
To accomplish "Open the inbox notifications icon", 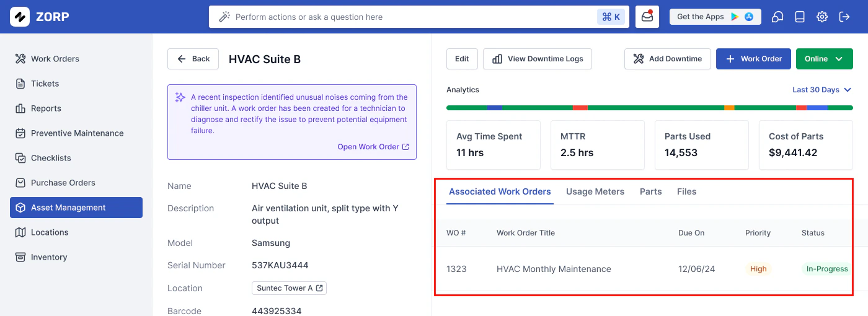I will [647, 17].
